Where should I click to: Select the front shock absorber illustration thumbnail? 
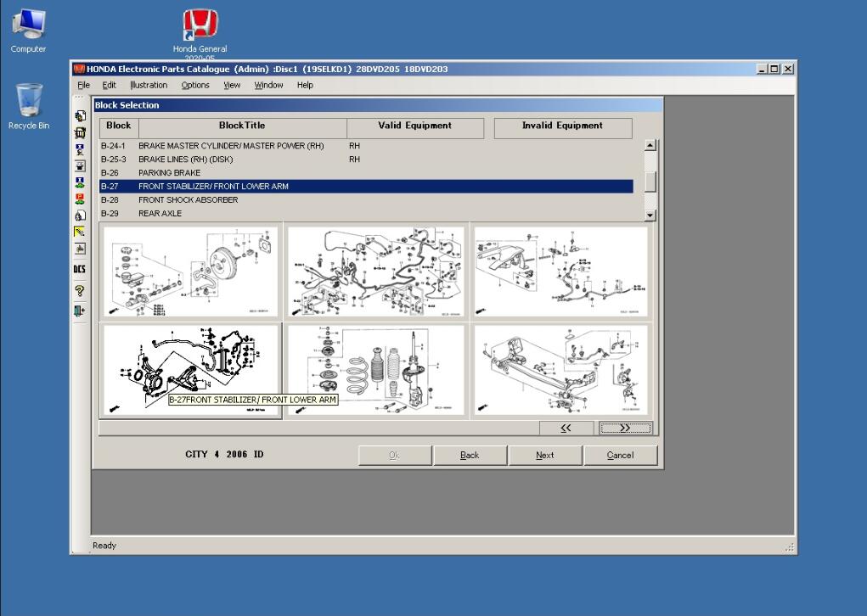pyautogui.click(x=376, y=370)
